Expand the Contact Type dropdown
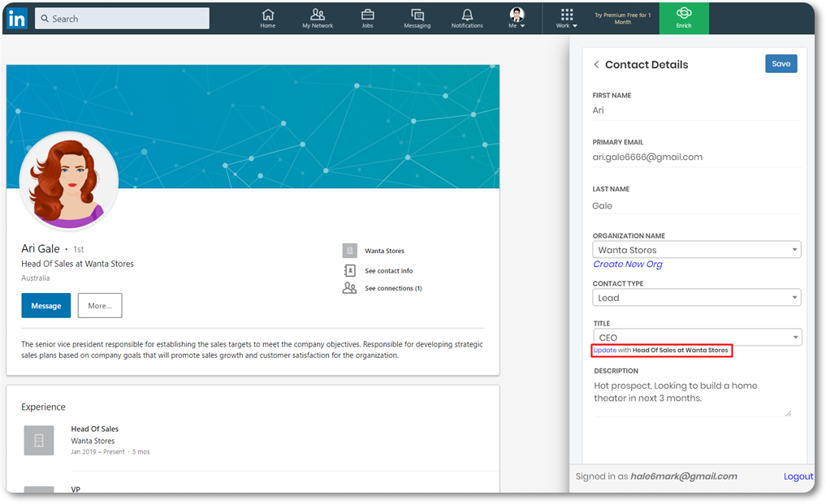Screen dimensions: 826x504 pos(794,298)
